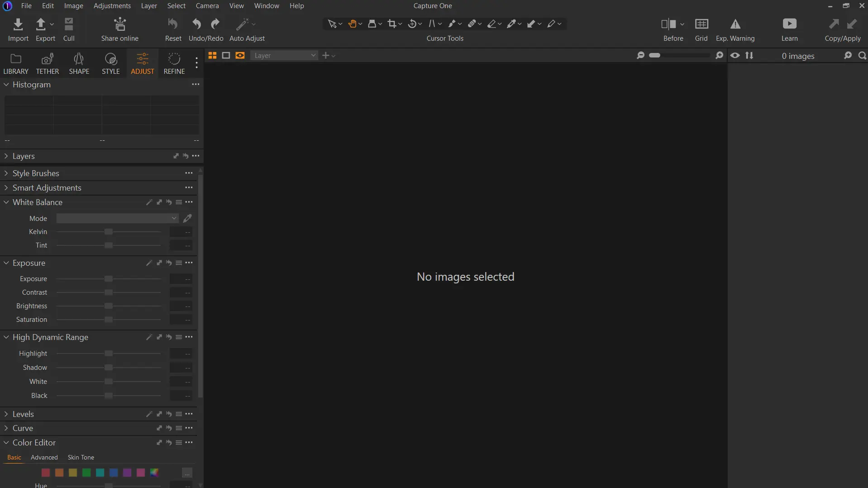
Task: Zoom in viewer magnifier icon
Action: [719, 55]
